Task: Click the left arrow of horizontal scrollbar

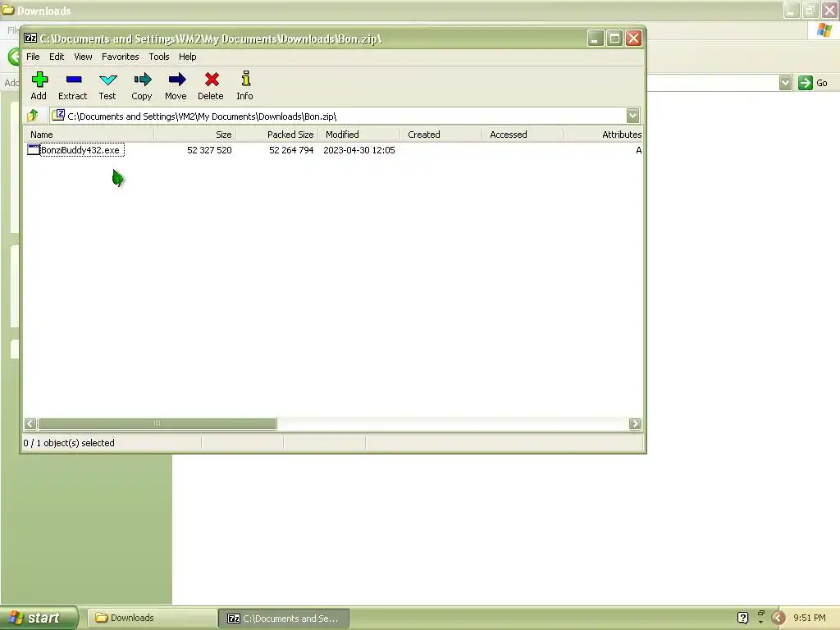Action: pyautogui.click(x=30, y=424)
